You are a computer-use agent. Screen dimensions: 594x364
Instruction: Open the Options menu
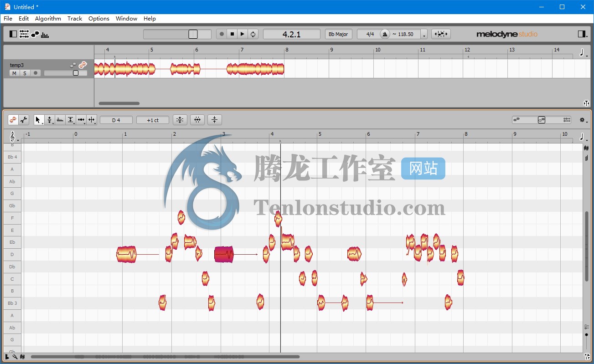[x=99, y=19]
